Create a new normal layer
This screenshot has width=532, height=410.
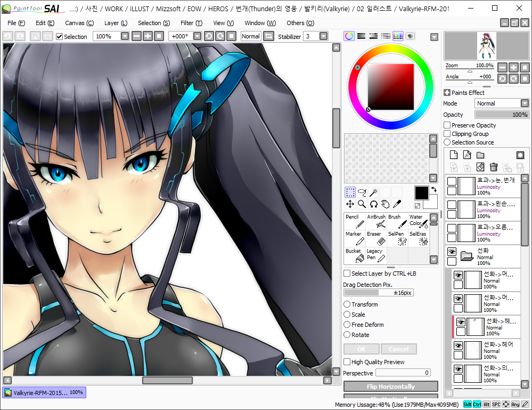(454, 155)
